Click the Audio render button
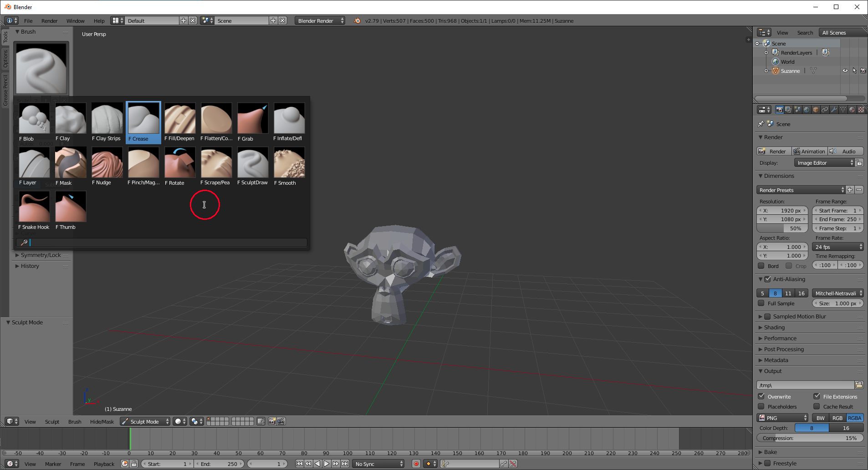This screenshot has width=868, height=470. coord(845,151)
